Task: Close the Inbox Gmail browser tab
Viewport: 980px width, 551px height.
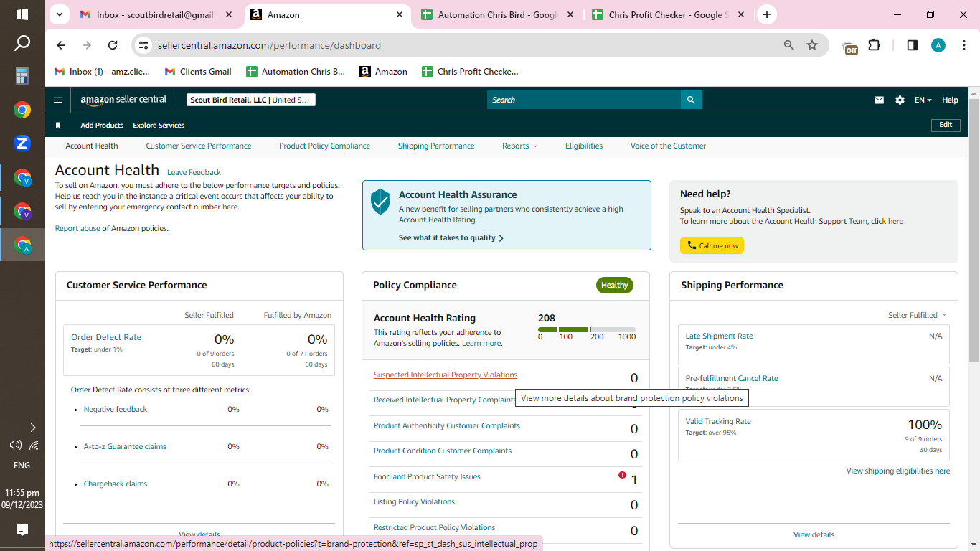Action: point(230,14)
